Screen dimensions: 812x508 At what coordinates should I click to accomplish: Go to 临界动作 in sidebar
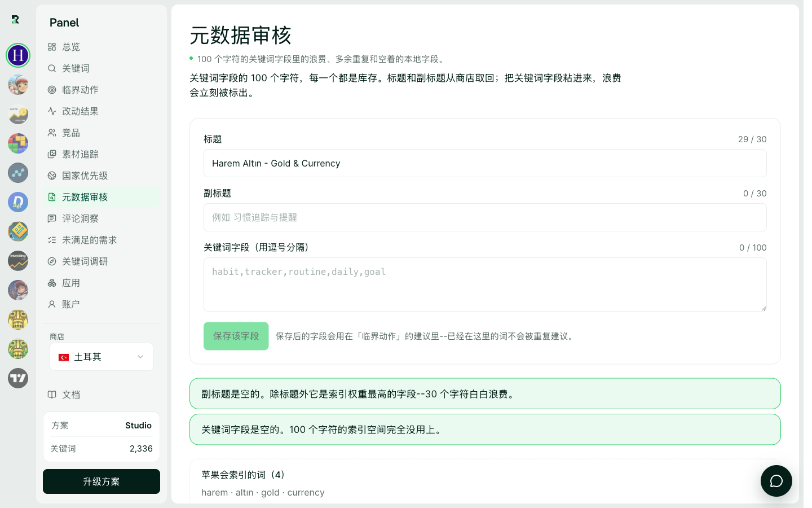[x=101, y=90]
